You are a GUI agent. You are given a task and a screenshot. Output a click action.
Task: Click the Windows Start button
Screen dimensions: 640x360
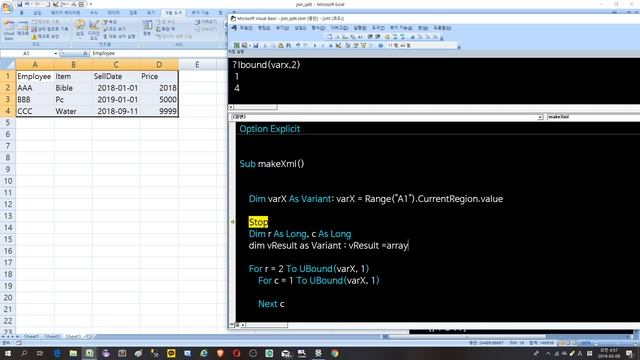click(8, 353)
